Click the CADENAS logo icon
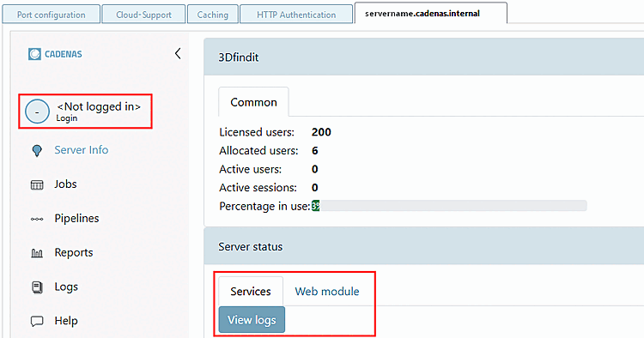 pyautogui.click(x=34, y=54)
